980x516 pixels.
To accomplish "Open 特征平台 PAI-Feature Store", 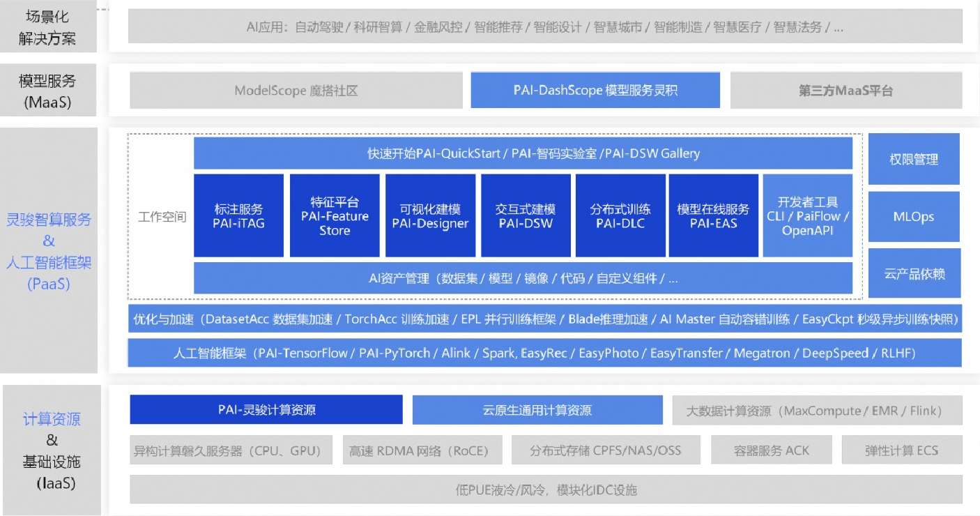I will tap(335, 215).
